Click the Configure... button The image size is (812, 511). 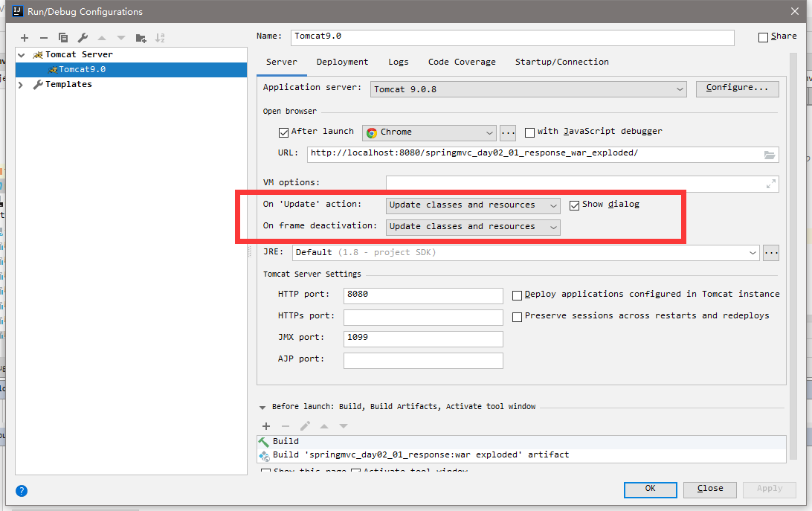click(738, 88)
